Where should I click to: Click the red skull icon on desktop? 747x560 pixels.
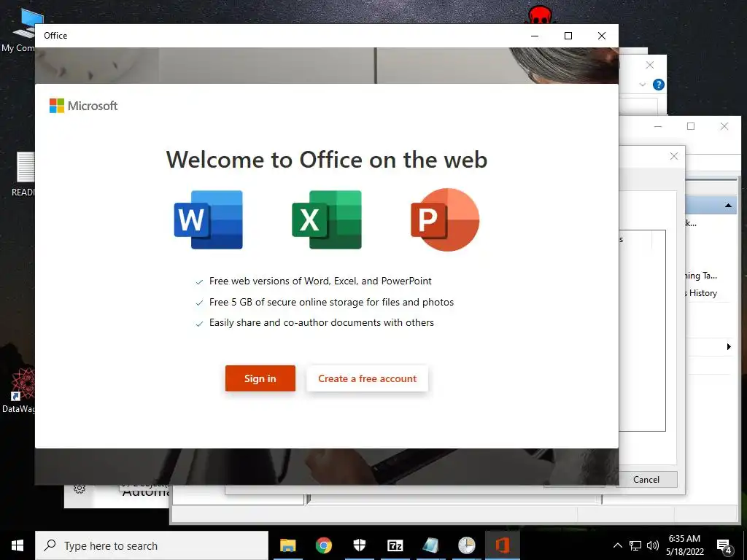[541, 15]
